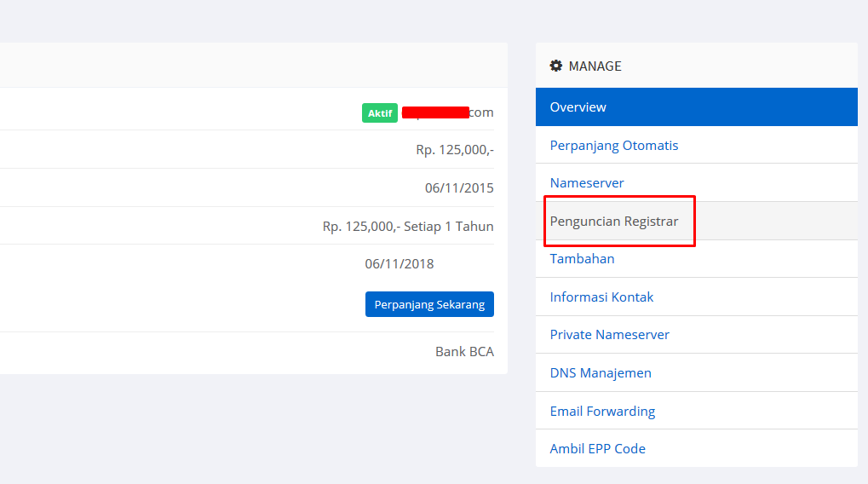
Task: Click the date 06/11/2015
Action: (x=458, y=188)
